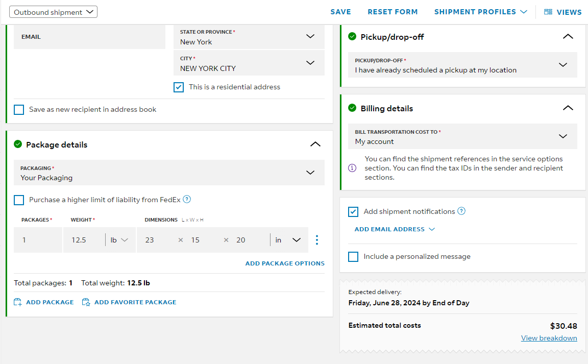588x364 pixels.
Task: Check Include a personalized message
Action: click(353, 257)
